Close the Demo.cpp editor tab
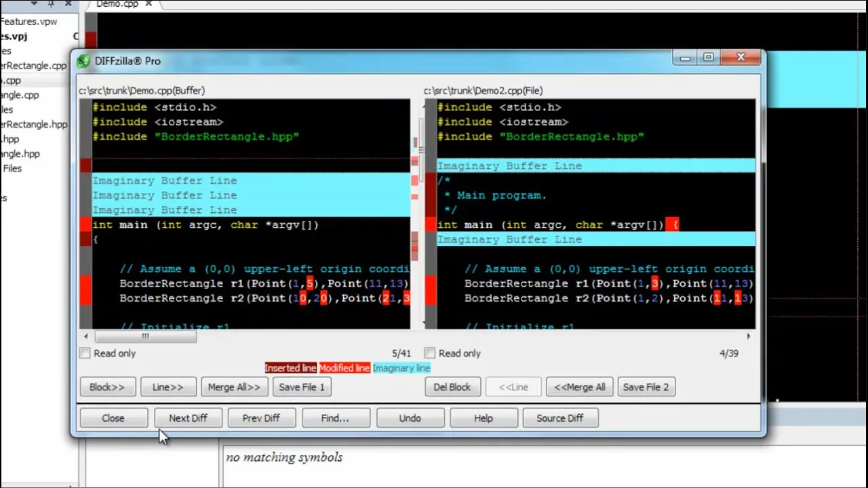The width and height of the screenshot is (868, 488). point(149,4)
